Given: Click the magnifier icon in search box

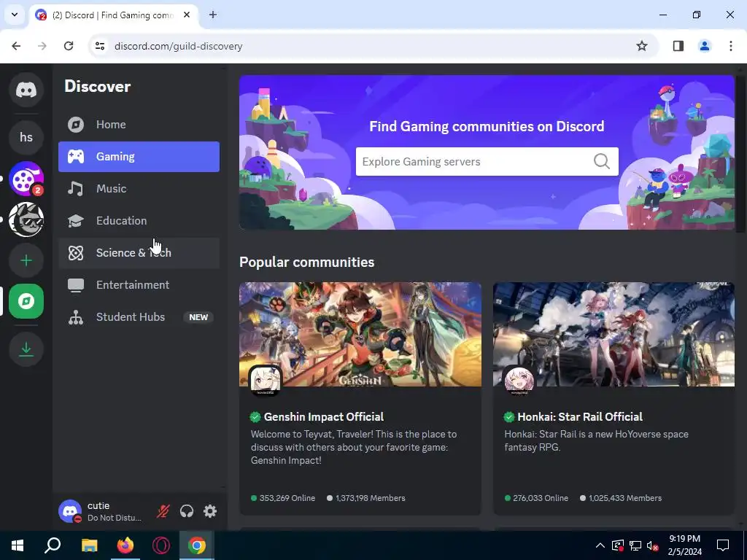Looking at the screenshot, I should [x=602, y=161].
